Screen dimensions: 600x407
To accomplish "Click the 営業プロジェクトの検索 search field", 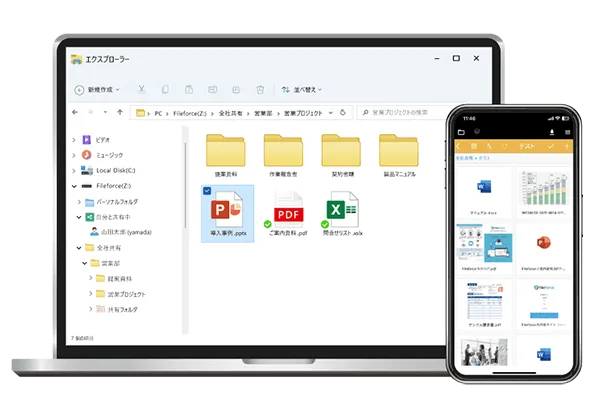I will [400, 112].
